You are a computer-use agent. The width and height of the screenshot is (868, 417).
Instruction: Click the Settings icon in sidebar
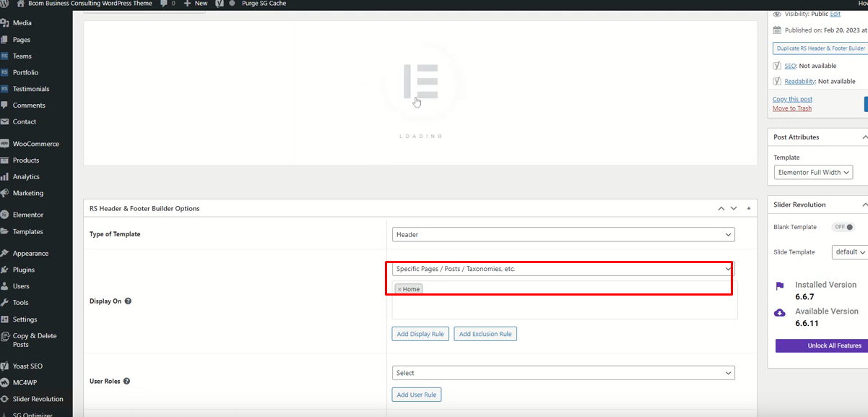click(x=5, y=319)
